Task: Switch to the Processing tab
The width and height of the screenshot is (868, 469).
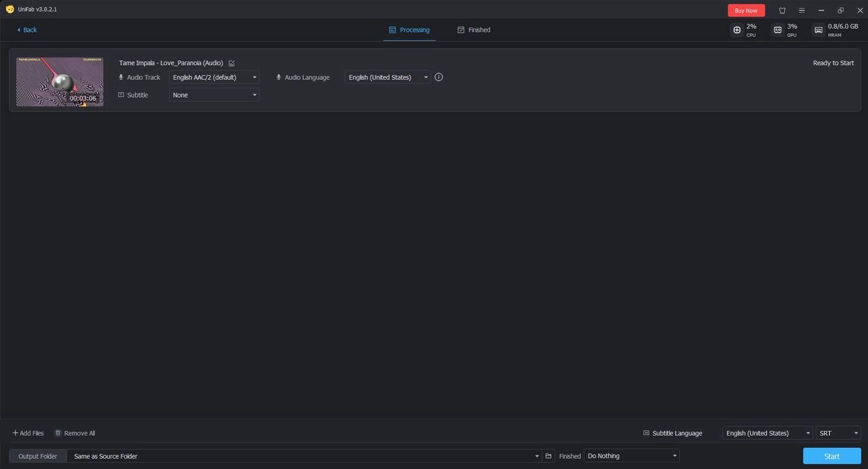Action: [x=409, y=30]
